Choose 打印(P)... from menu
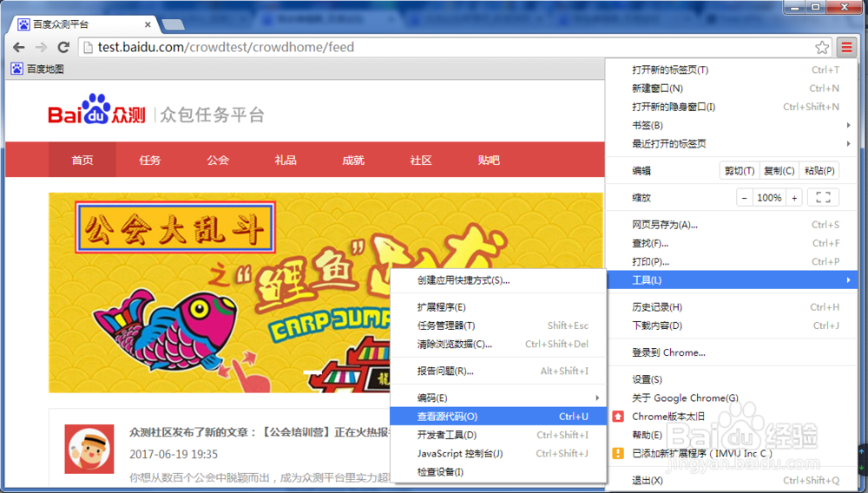This screenshot has height=493, width=868. 732,262
